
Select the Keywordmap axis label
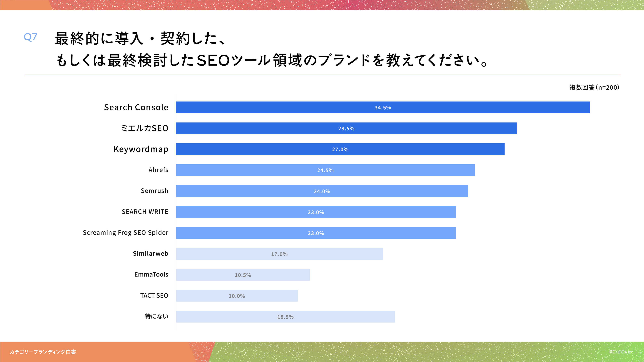[141, 149]
